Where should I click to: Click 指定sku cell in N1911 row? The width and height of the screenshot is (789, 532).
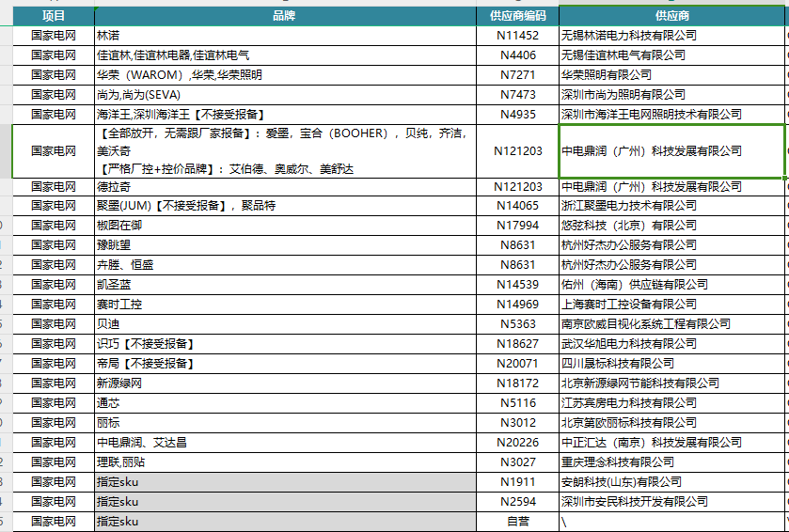click(x=285, y=482)
